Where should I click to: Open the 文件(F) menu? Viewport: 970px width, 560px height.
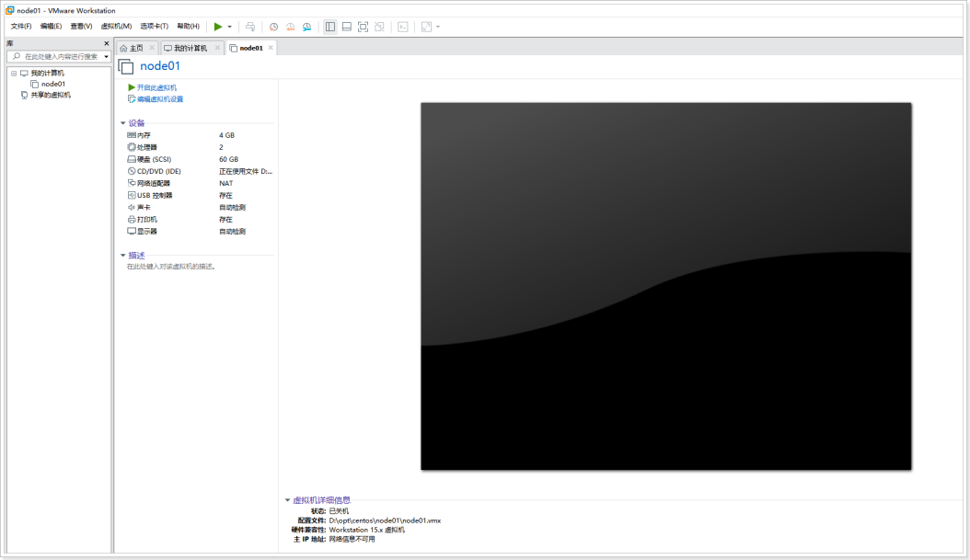21,27
